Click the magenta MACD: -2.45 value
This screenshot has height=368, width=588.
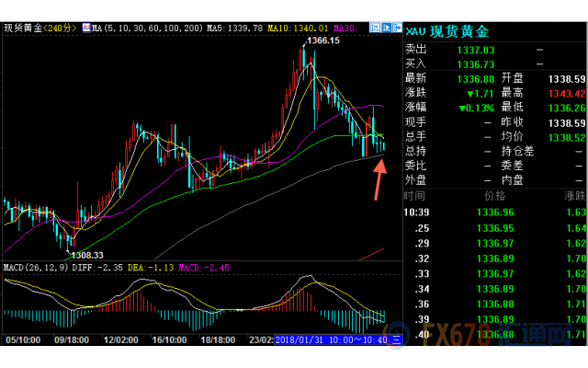coord(204,268)
